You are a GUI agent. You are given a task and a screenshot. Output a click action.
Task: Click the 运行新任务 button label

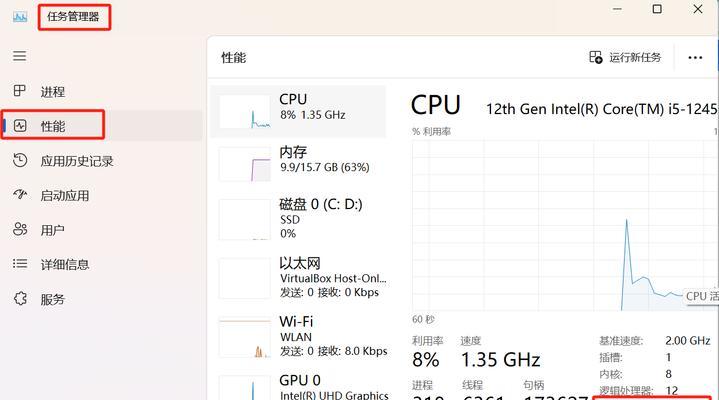635,57
